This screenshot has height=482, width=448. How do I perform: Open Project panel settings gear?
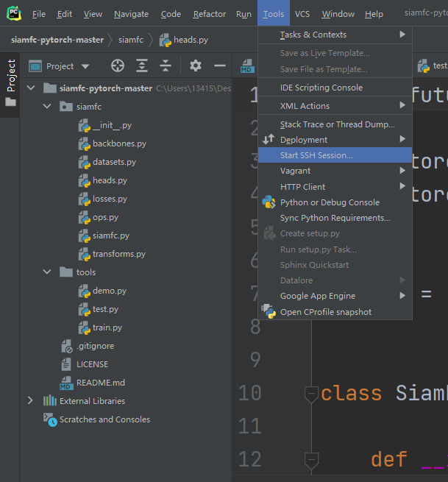tap(196, 65)
